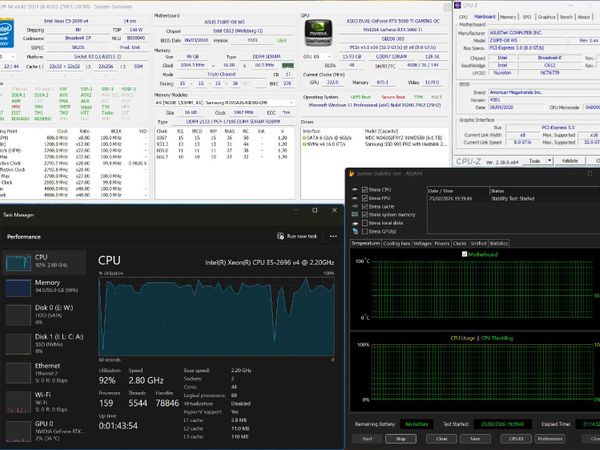Open the About tab in CPU-Z
Screen dimensions: 600x450
point(584,17)
